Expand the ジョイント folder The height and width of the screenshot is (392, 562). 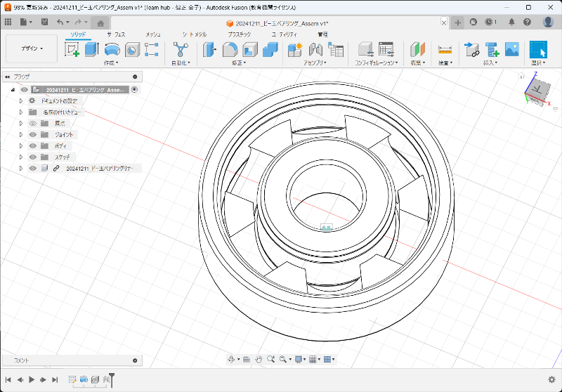tap(21, 135)
